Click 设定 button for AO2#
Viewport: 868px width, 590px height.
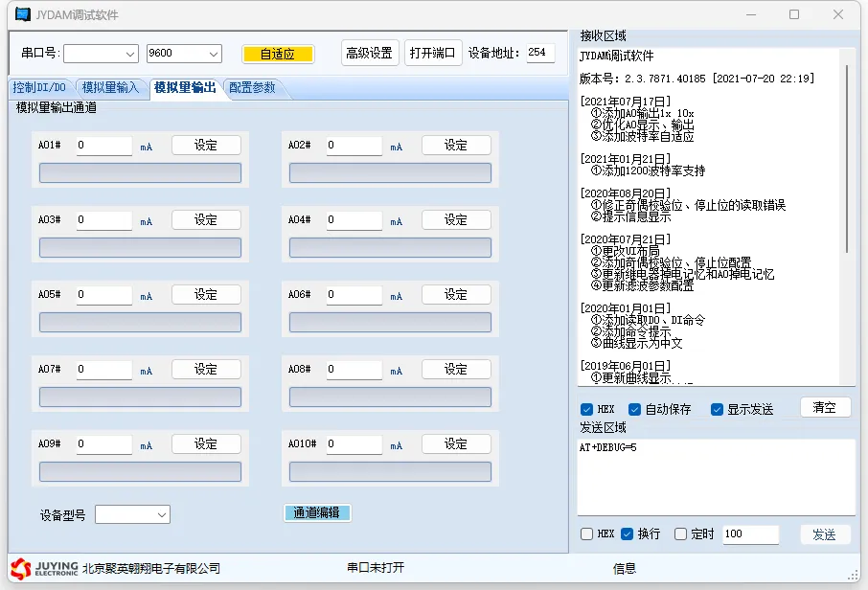(456, 145)
